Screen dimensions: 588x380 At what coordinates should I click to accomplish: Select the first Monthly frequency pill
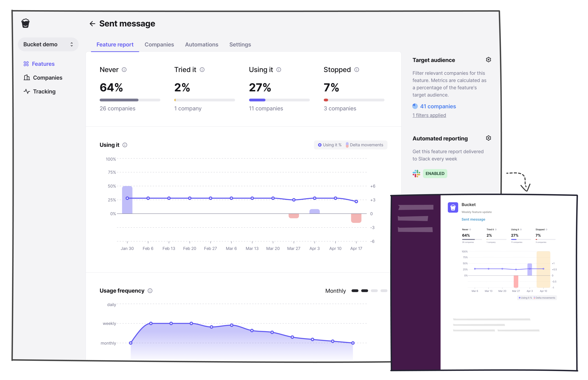(x=355, y=291)
